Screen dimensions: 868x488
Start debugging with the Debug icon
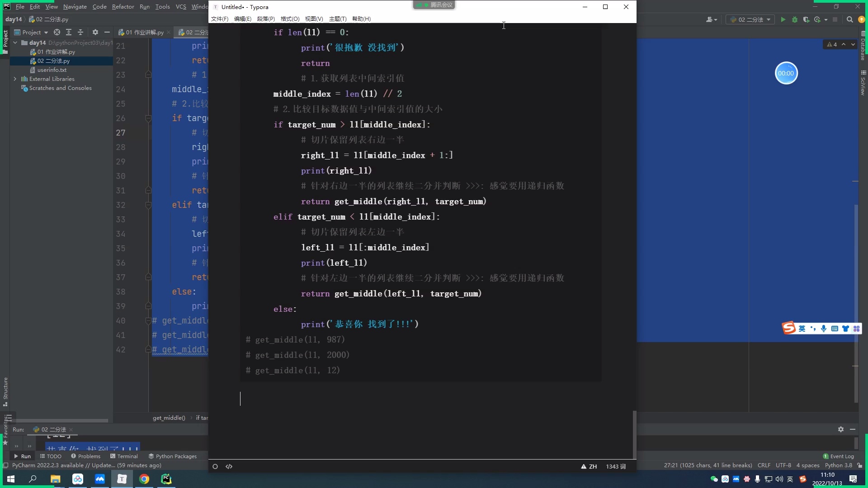click(x=795, y=20)
